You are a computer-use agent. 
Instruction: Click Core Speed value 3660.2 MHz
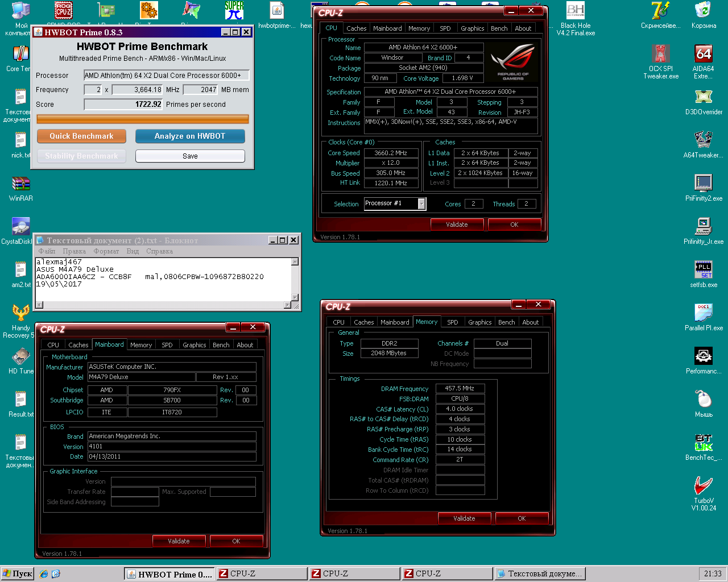coord(391,153)
